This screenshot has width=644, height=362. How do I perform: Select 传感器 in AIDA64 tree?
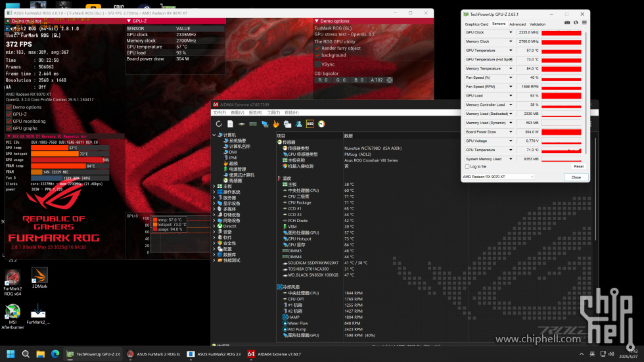click(x=235, y=181)
